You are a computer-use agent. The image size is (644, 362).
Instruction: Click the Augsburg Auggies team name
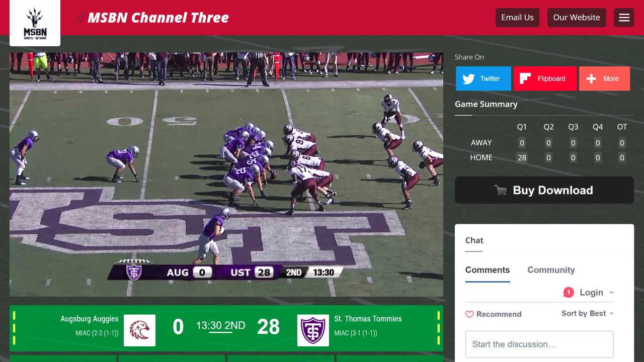point(90,319)
